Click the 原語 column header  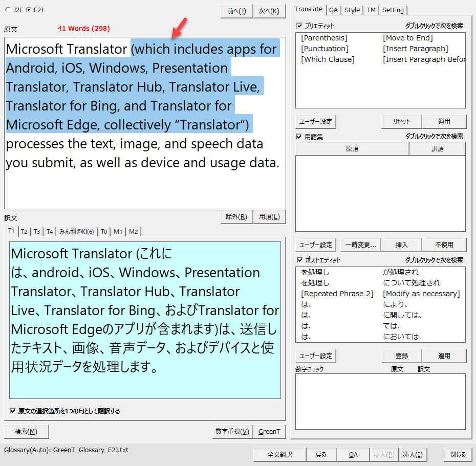pyautogui.click(x=352, y=149)
